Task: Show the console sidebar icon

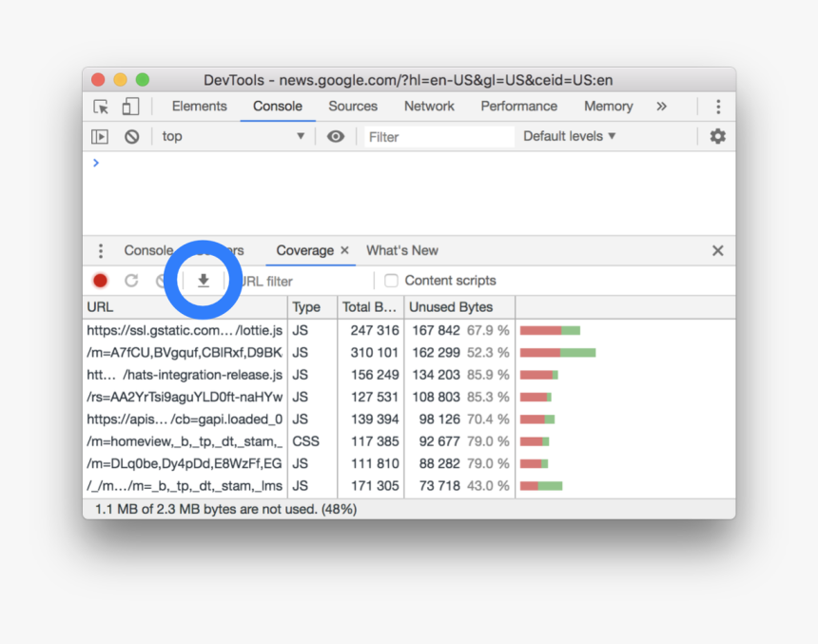Action: click(100, 137)
